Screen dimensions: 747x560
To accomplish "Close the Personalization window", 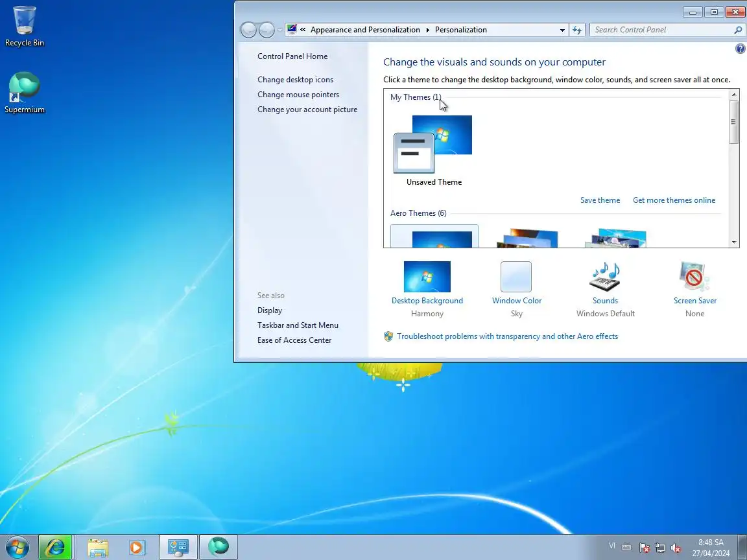I will tap(735, 12).
